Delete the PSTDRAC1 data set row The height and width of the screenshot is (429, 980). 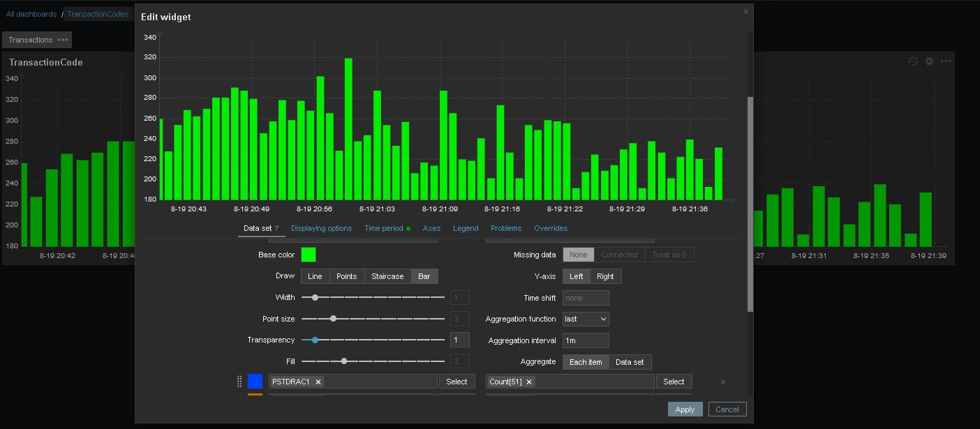coord(722,382)
